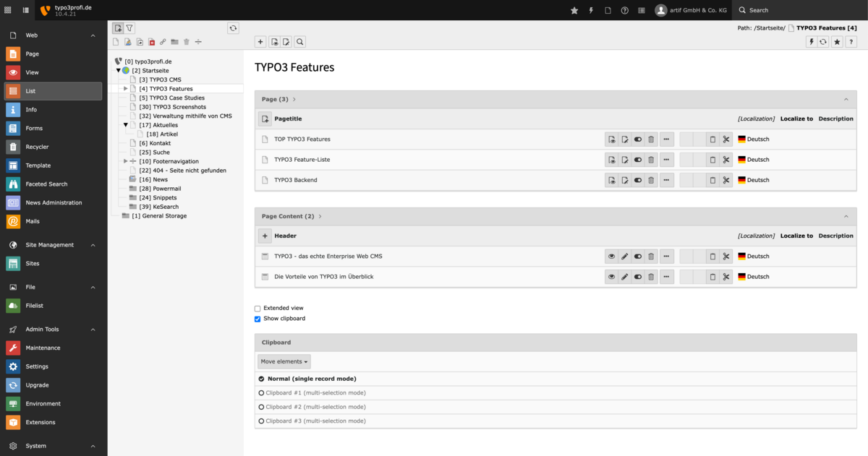Preview the TOP TYPO3 Features record

click(x=610, y=139)
